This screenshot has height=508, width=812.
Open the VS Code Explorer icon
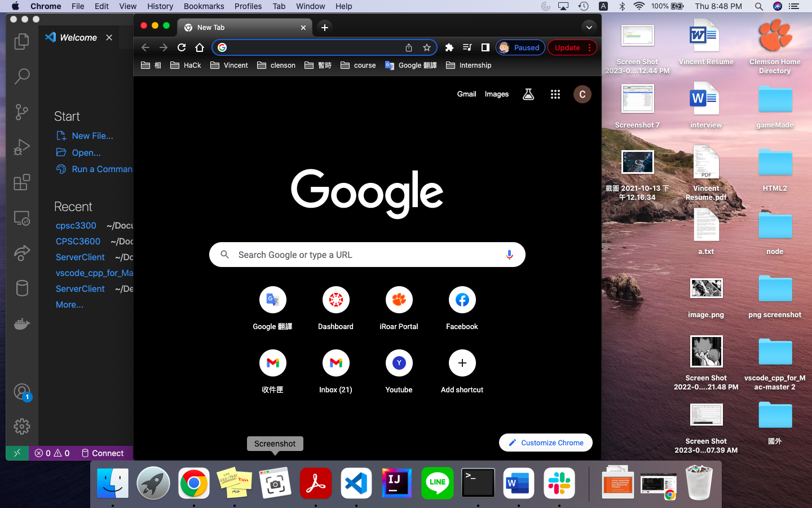21,41
